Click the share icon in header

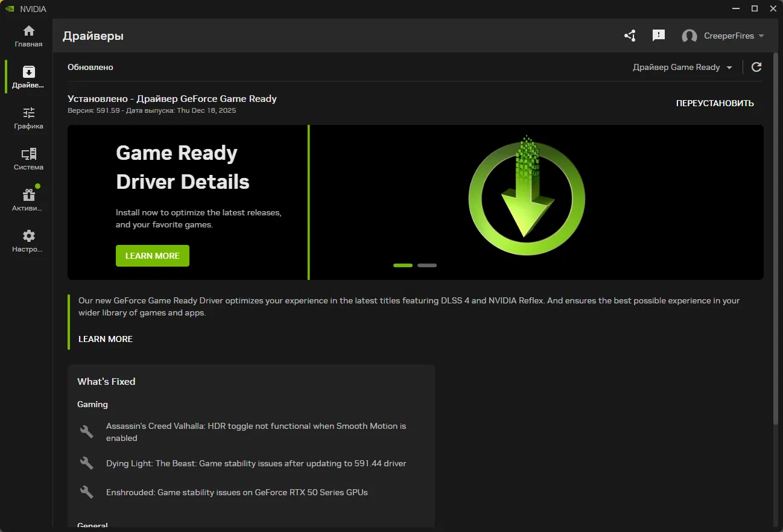[x=630, y=36]
